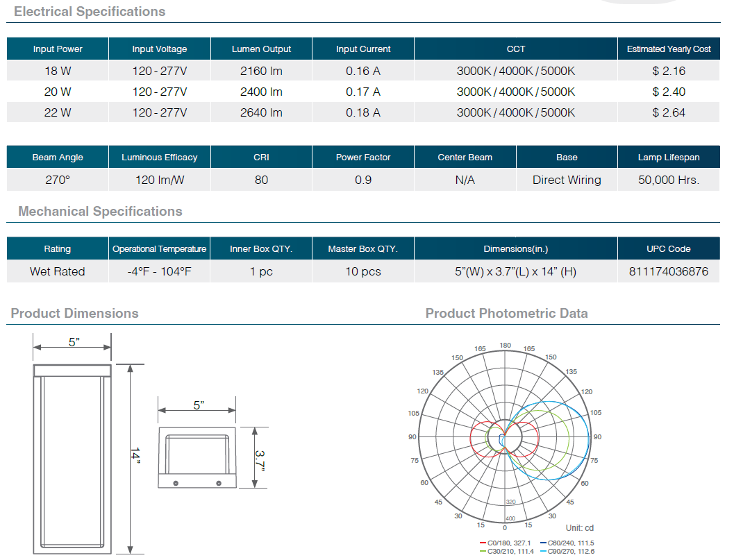Click the 14" height dimension label
The width and height of the screenshot is (734, 560).
tap(135, 457)
